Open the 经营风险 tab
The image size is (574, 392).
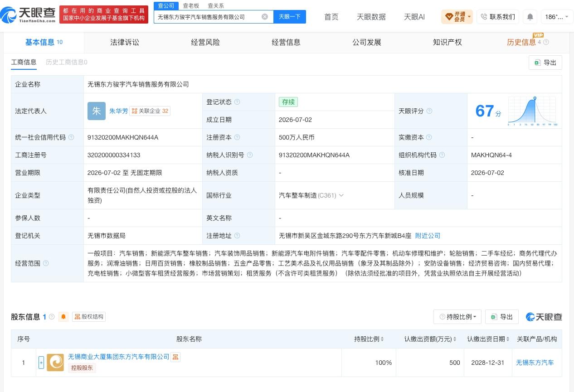[205, 42]
